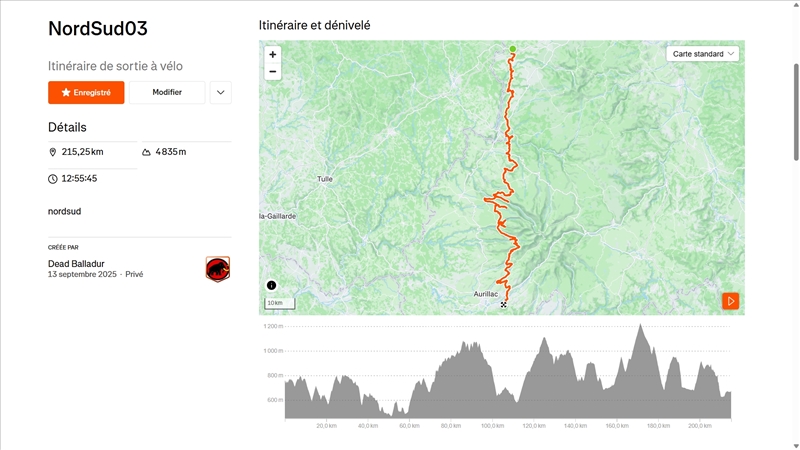Expand more options chevron next to Modifier
The height and width of the screenshot is (450, 800).
pos(221,93)
